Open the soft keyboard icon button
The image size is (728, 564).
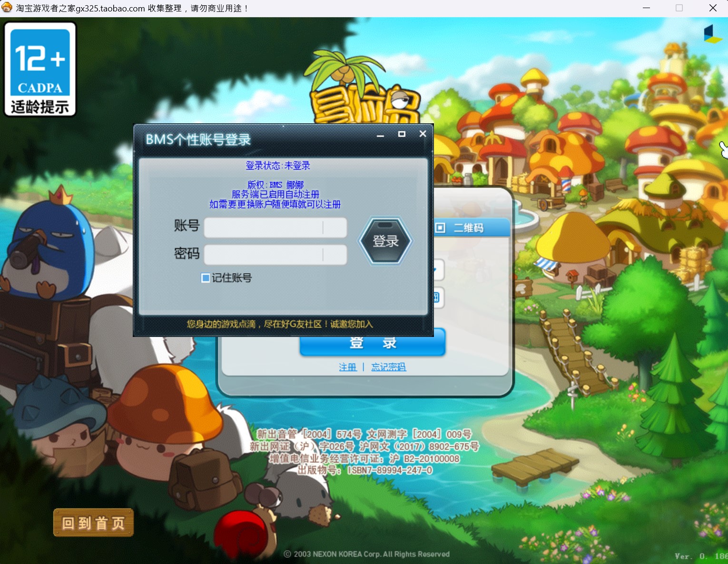click(438, 297)
